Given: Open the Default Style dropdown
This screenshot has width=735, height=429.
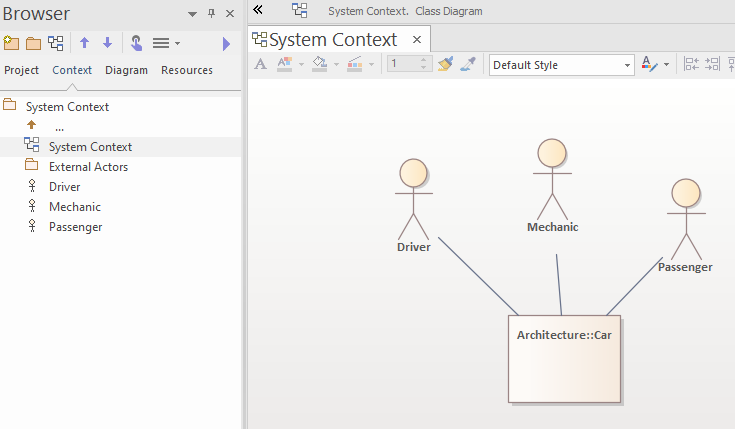Looking at the screenshot, I should pyautogui.click(x=562, y=65).
